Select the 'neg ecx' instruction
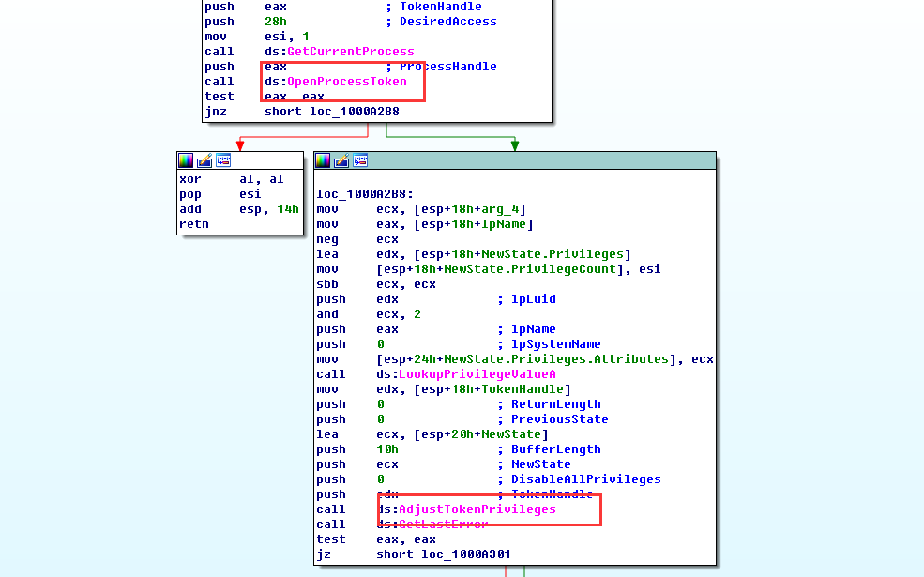The height and width of the screenshot is (577, 924). click(357, 239)
